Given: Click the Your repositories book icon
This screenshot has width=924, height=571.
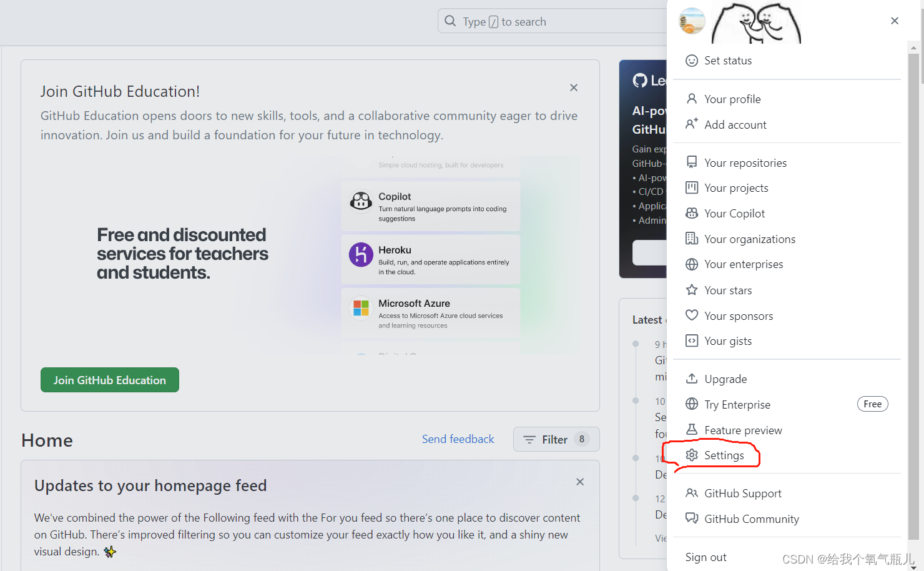Looking at the screenshot, I should point(691,162).
